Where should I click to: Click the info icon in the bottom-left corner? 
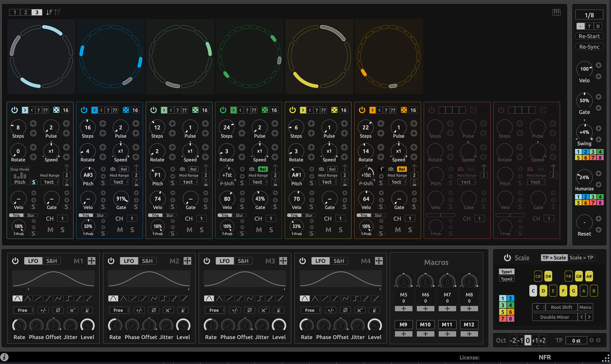5,357
